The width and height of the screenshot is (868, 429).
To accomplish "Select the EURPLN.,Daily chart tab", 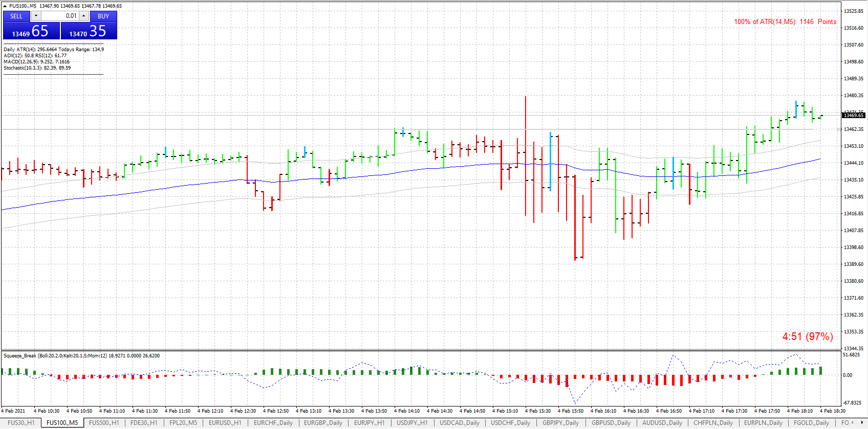I will [x=763, y=423].
